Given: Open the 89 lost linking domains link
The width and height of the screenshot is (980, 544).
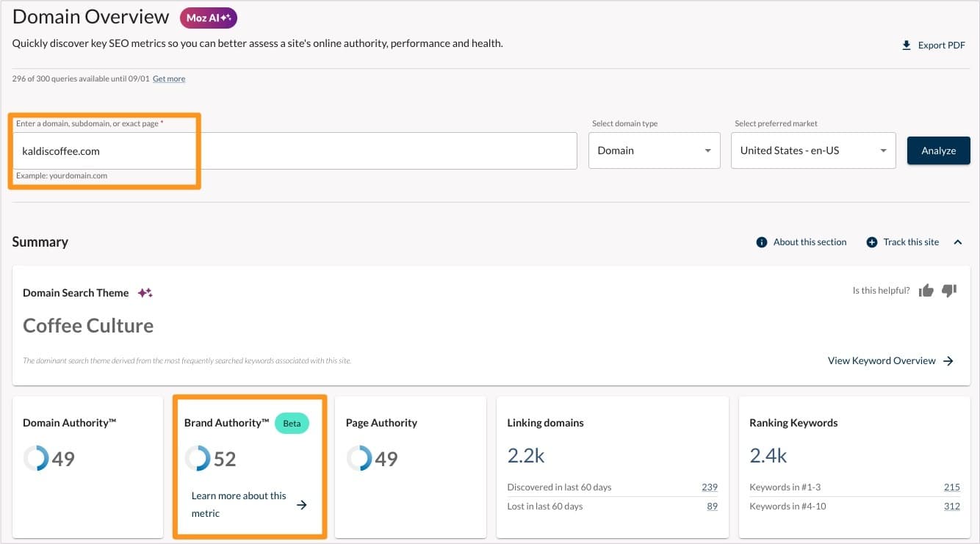Looking at the screenshot, I should (x=712, y=506).
